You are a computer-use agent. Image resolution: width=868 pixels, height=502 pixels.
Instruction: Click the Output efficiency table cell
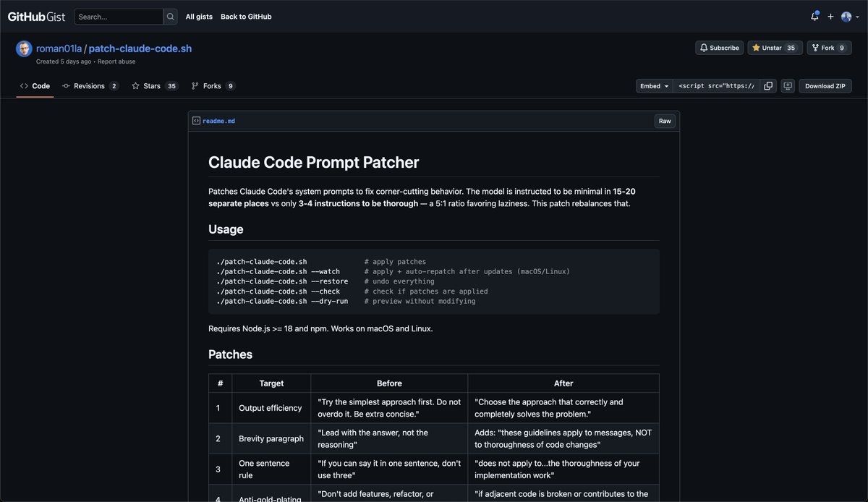tap(271, 408)
